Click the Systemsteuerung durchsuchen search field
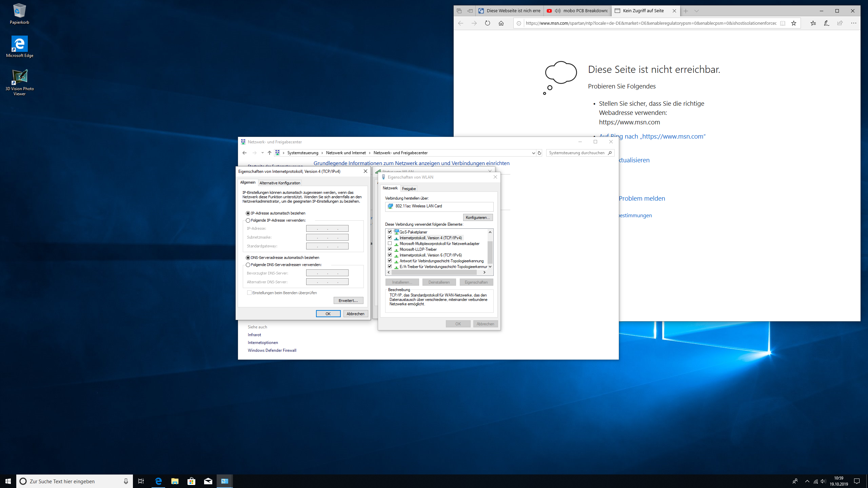The width and height of the screenshot is (868, 488). point(576,153)
